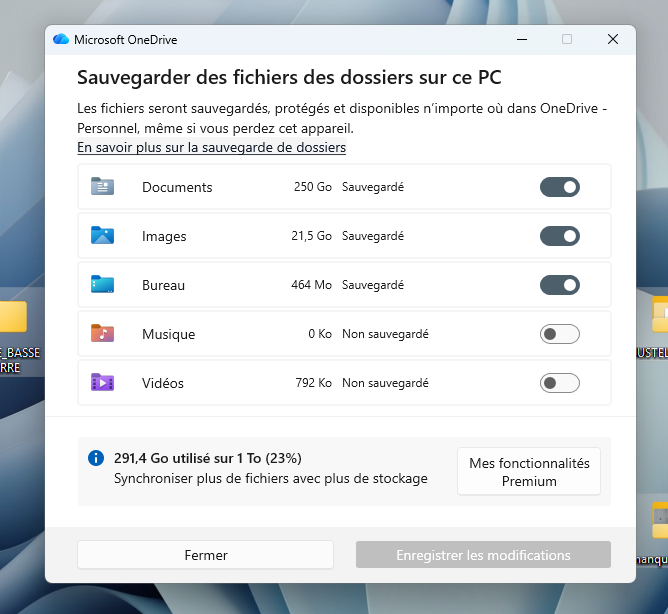The height and width of the screenshot is (614, 668).
Task: Click the Images folder icon
Action: coord(102,235)
